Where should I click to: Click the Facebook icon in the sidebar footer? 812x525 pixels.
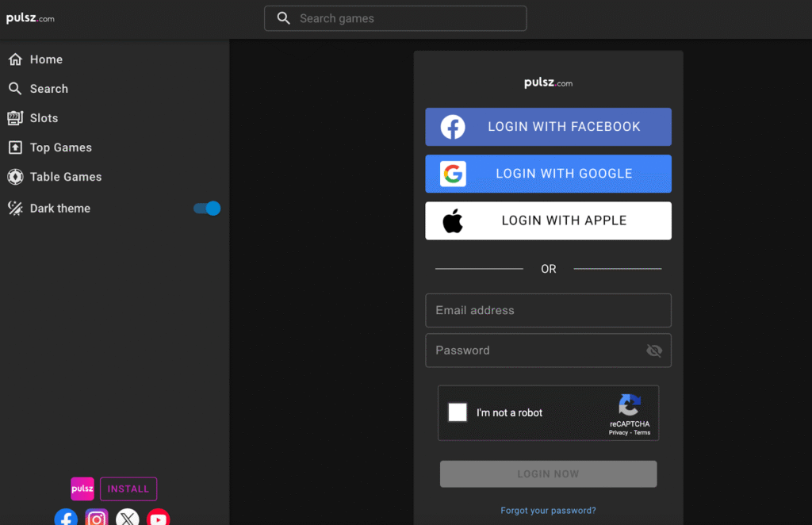point(66,518)
